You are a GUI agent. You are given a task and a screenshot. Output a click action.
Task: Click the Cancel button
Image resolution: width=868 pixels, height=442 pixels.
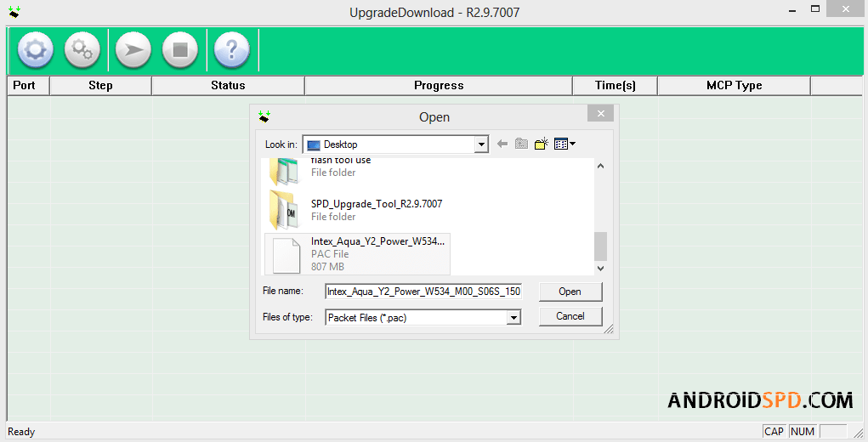tap(570, 316)
